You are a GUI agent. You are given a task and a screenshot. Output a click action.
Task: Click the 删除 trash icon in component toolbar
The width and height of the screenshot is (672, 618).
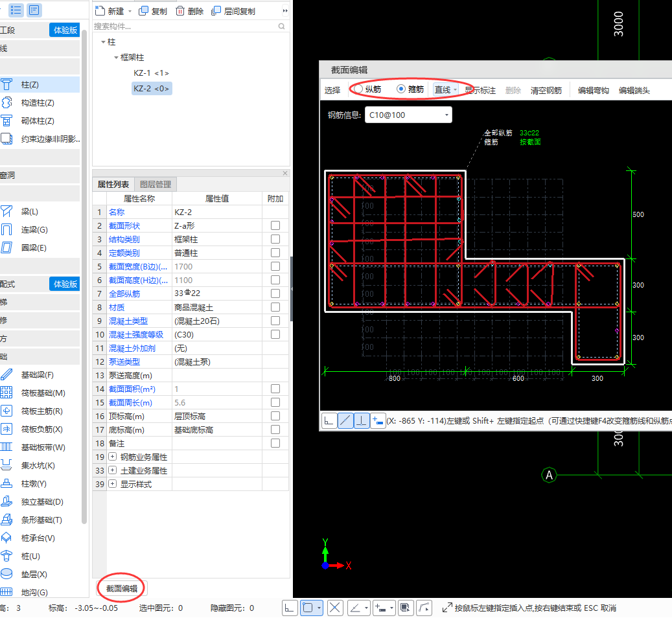(180, 11)
